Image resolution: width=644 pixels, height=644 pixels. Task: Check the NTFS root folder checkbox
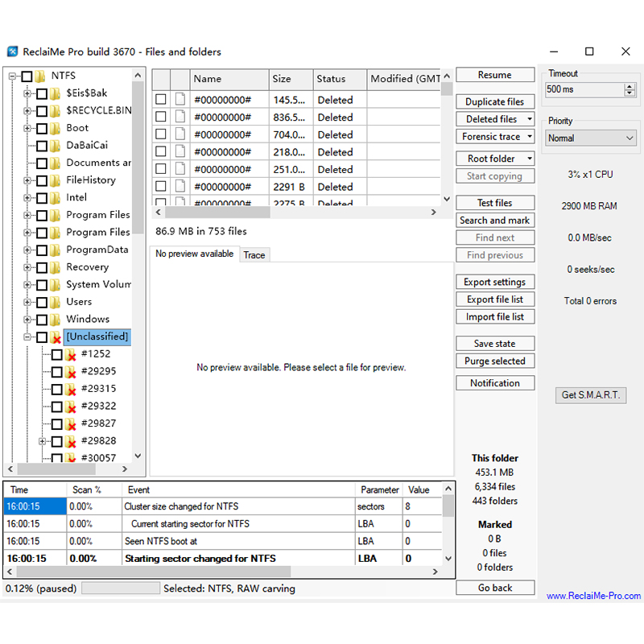[27, 76]
